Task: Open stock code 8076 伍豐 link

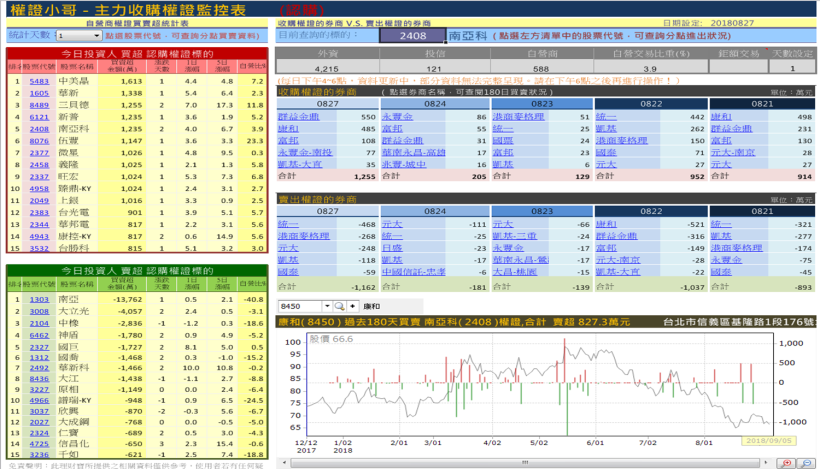Action: point(39,141)
